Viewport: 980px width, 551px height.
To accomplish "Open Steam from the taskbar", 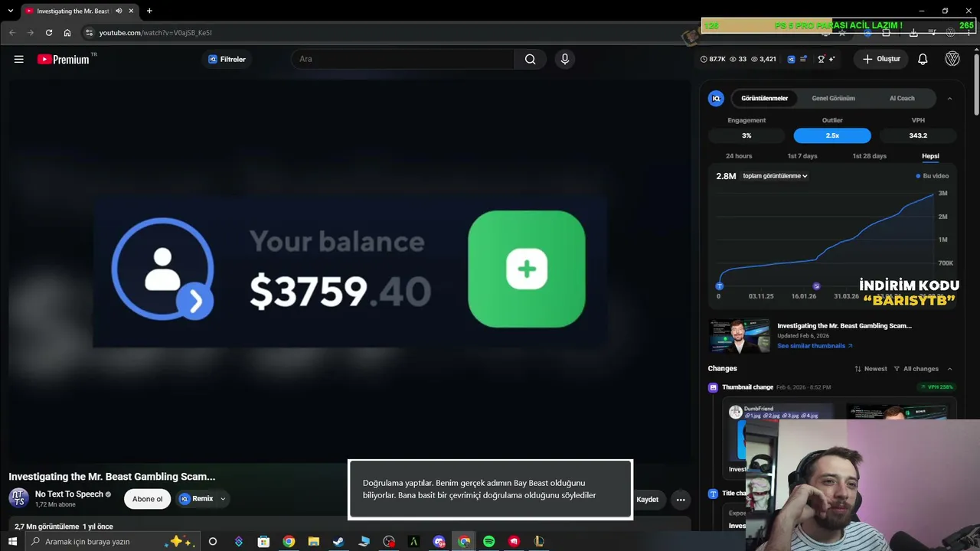I will pos(338,542).
